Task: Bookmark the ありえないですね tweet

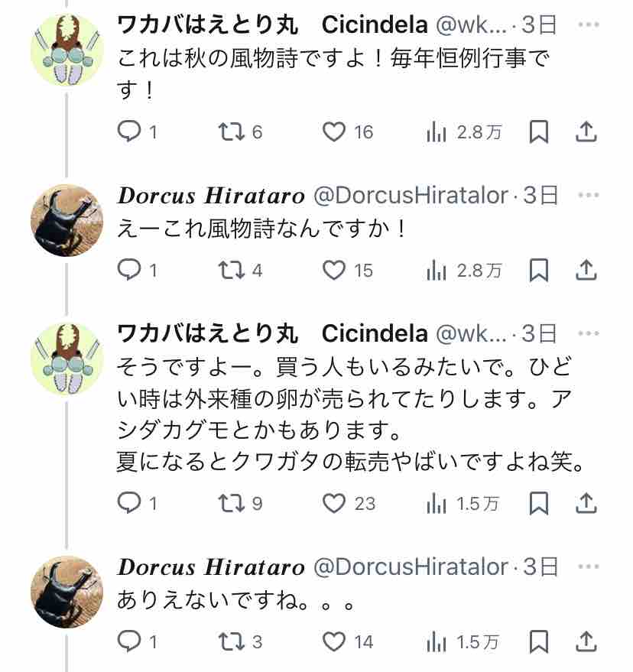Action: 539,641
